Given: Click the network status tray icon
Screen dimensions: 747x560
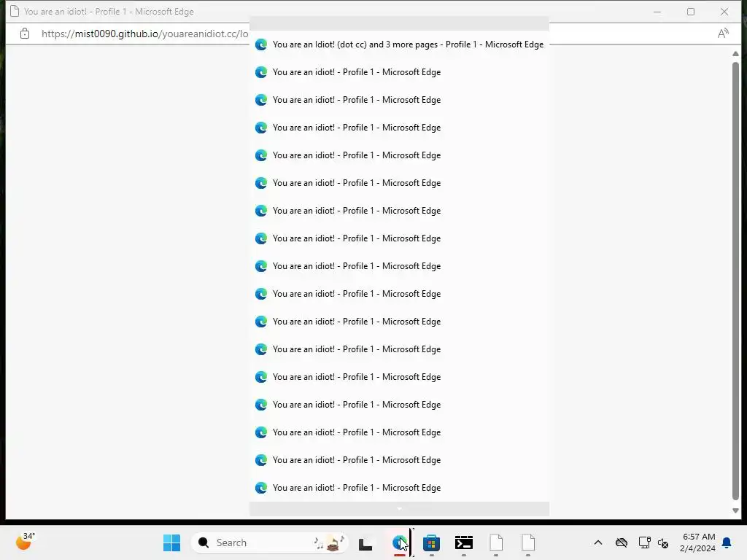Looking at the screenshot, I should [645, 542].
